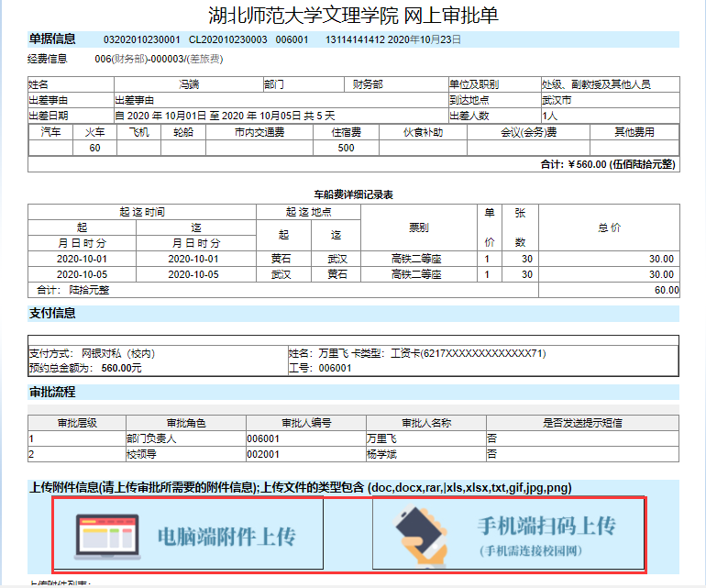The image size is (706, 588).
Task: Select the 支付信息 section header
Action: (x=52, y=313)
